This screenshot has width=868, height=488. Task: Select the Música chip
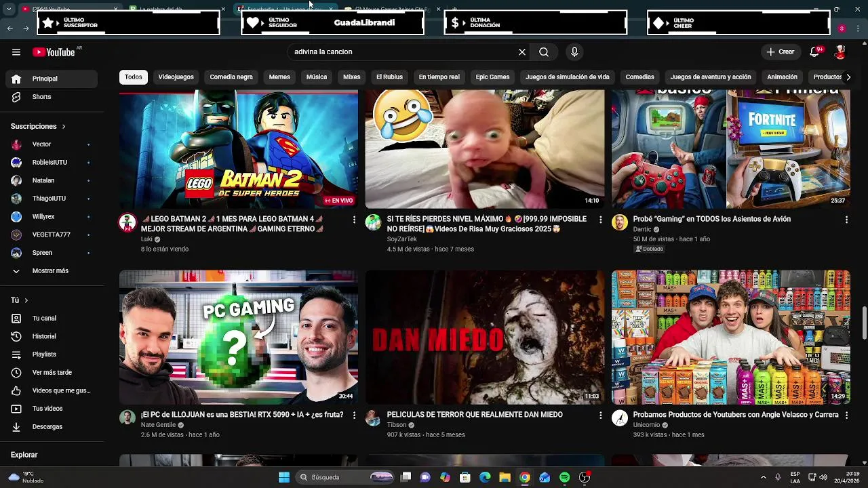317,77
